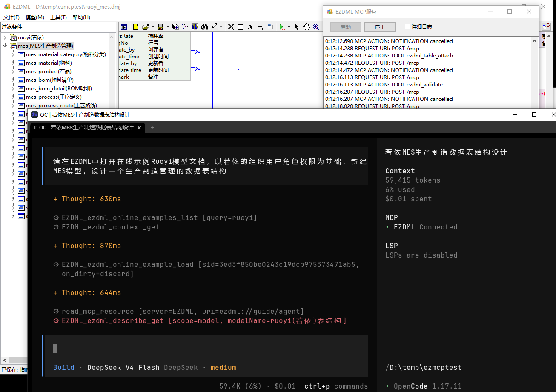This screenshot has height=392, width=556.
Task: Open the dropdown arrow beside save icon
Action: 168,27
